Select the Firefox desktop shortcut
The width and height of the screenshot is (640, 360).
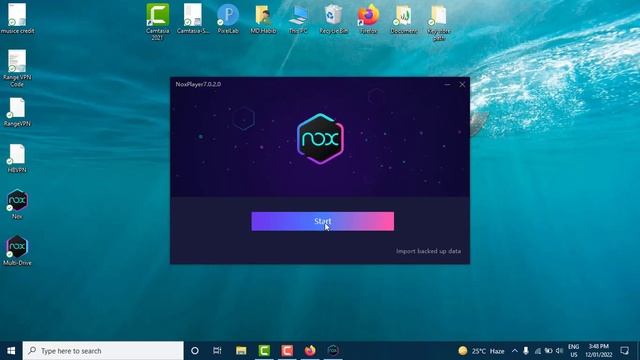[x=368, y=19]
